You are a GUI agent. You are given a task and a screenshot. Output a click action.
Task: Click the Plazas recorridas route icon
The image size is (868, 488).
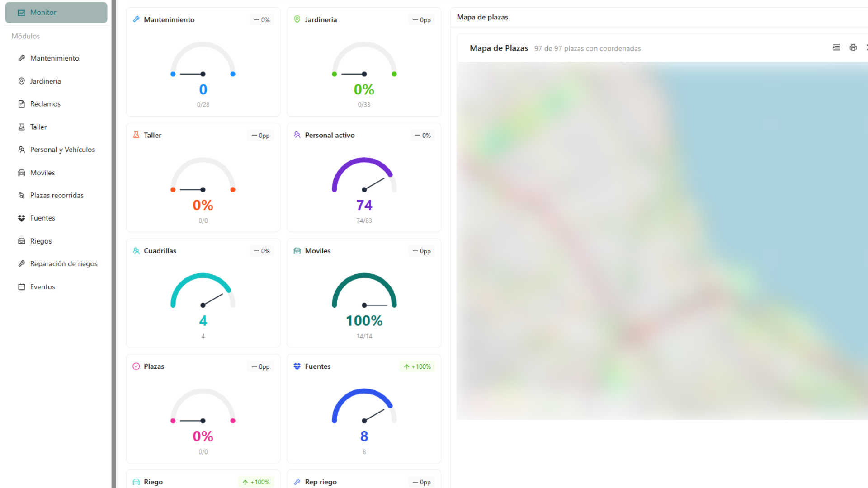pos(21,195)
